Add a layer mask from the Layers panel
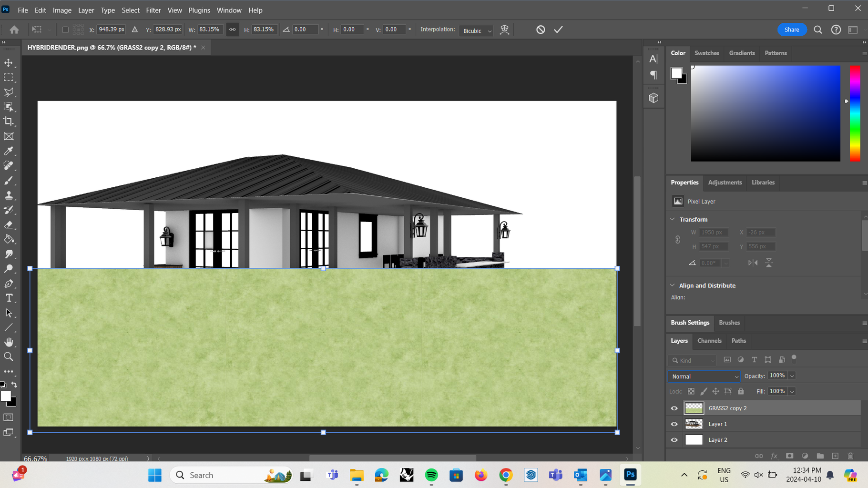868x488 pixels. click(x=790, y=456)
